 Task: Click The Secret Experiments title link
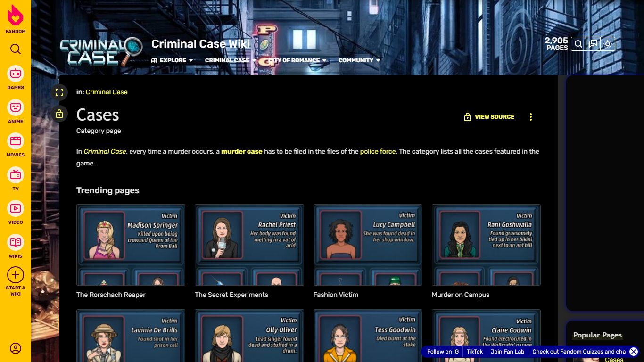click(x=231, y=295)
